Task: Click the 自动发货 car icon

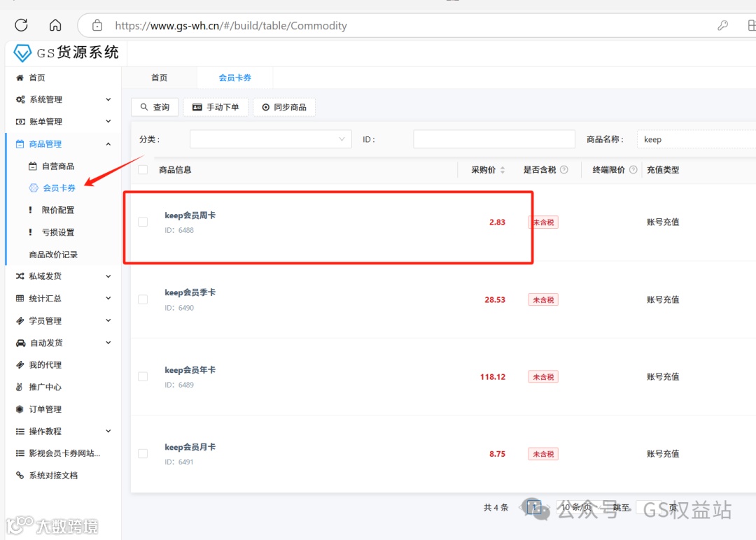Action: click(20, 343)
